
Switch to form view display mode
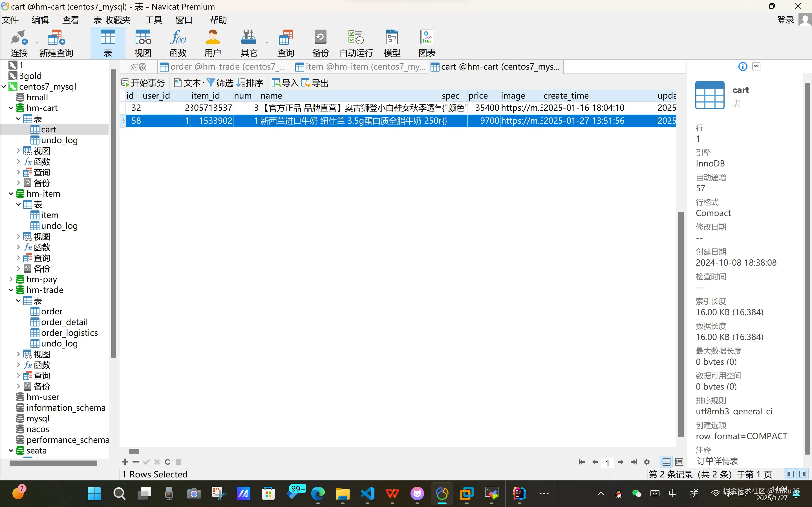click(679, 462)
